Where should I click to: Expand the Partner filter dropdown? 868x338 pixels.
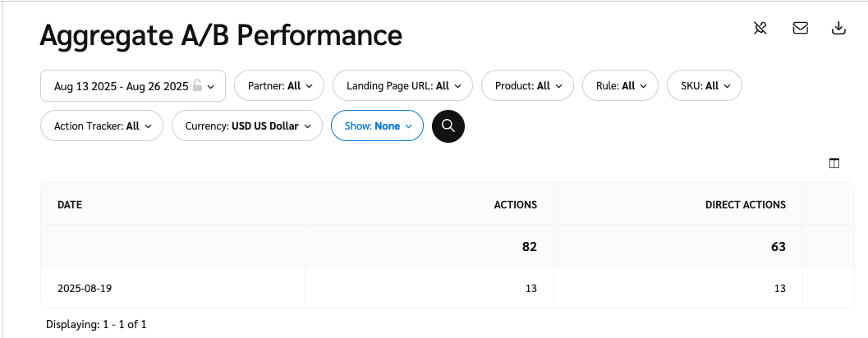pyautogui.click(x=279, y=85)
